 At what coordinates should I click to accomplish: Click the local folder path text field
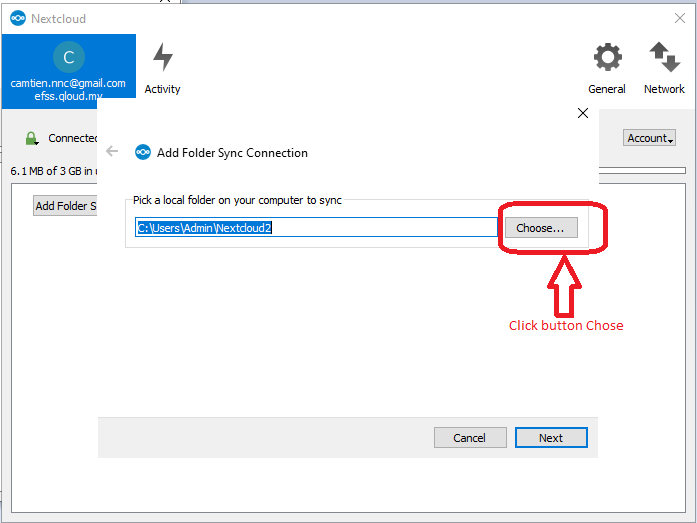316,228
